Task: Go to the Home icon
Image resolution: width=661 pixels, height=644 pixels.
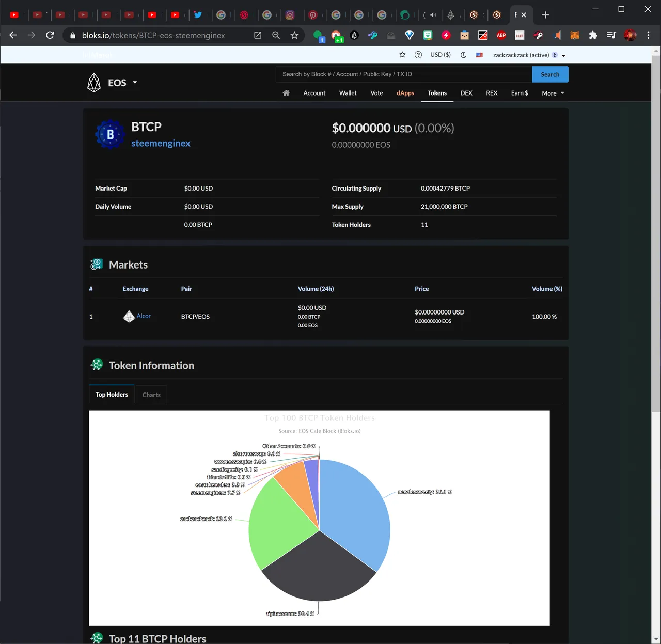Action: [286, 93]
